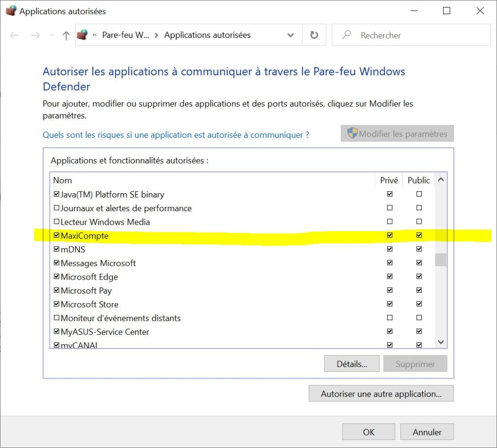The image size is (497, 448).
Task: Close the Applications autorisées window
Action: (480, 11)
